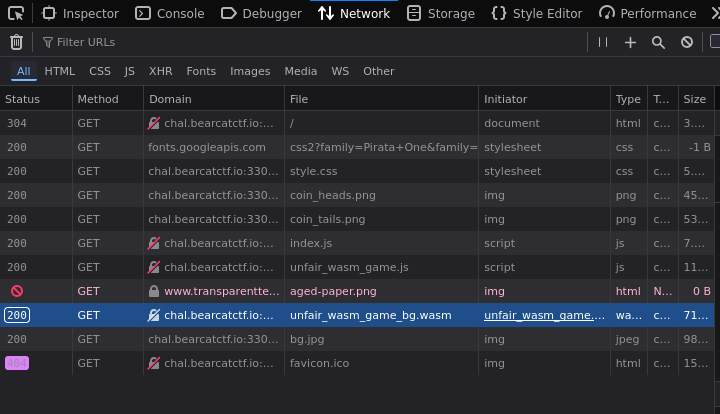Viewport: 720px width, 414px height.
Task: Select the favicon.ico request
Action: point(357,363)
